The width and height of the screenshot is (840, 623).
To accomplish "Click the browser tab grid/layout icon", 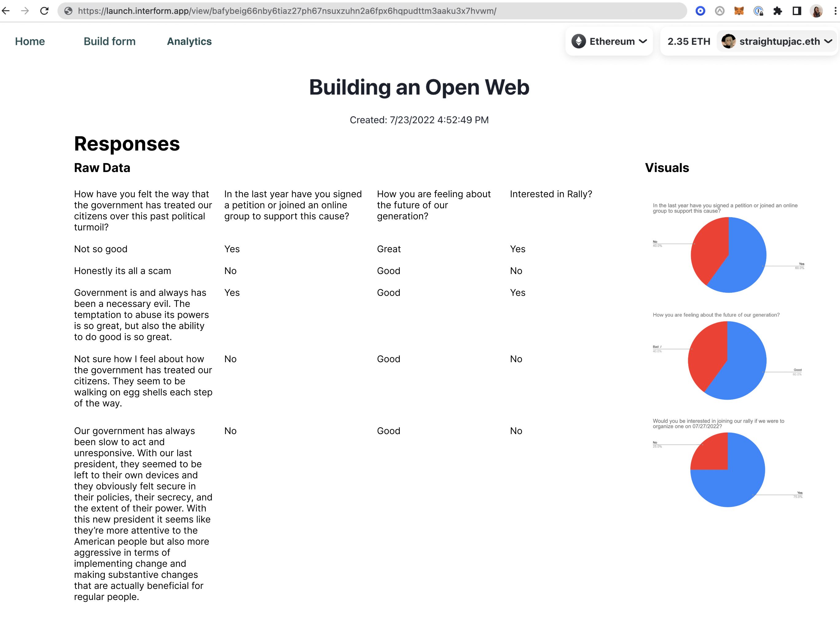I will coord(798,10).
